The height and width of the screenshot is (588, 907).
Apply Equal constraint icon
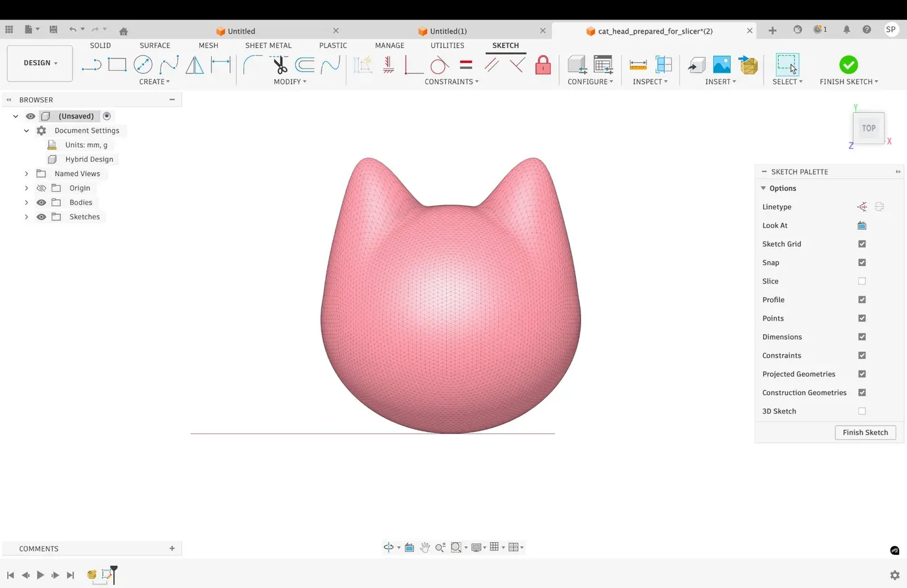coord(466,65)
